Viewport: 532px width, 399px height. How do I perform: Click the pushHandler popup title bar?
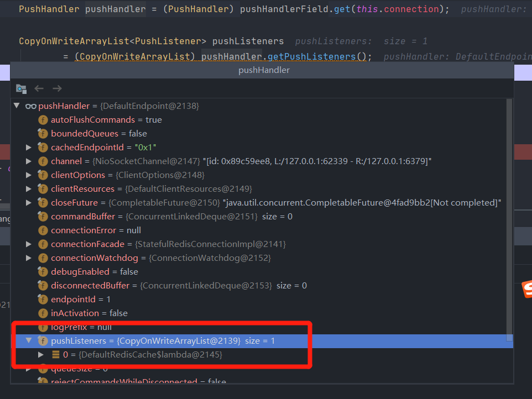click(264, 70)
